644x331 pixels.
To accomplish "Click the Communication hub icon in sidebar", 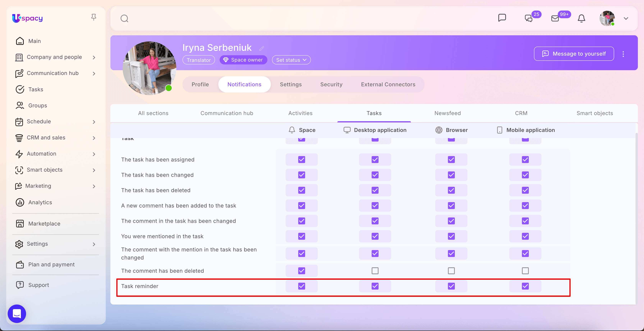I will (x=19, y=73).
